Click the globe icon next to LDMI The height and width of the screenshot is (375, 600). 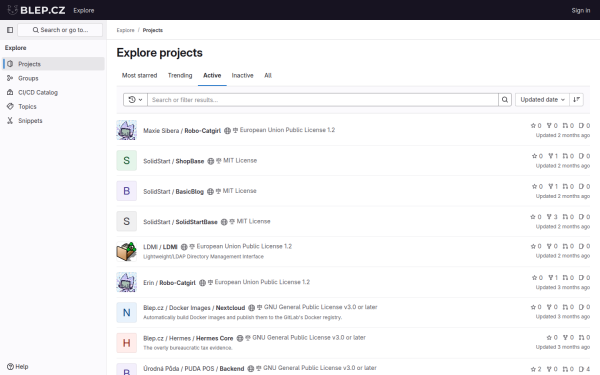(x=184, y=247)
